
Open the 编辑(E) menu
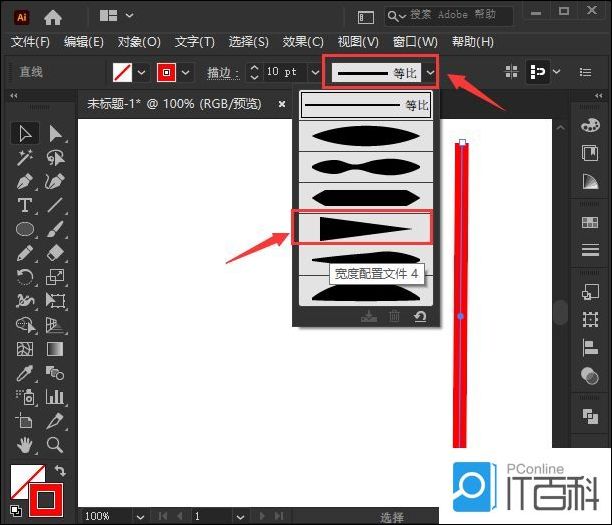pos(84,41)
